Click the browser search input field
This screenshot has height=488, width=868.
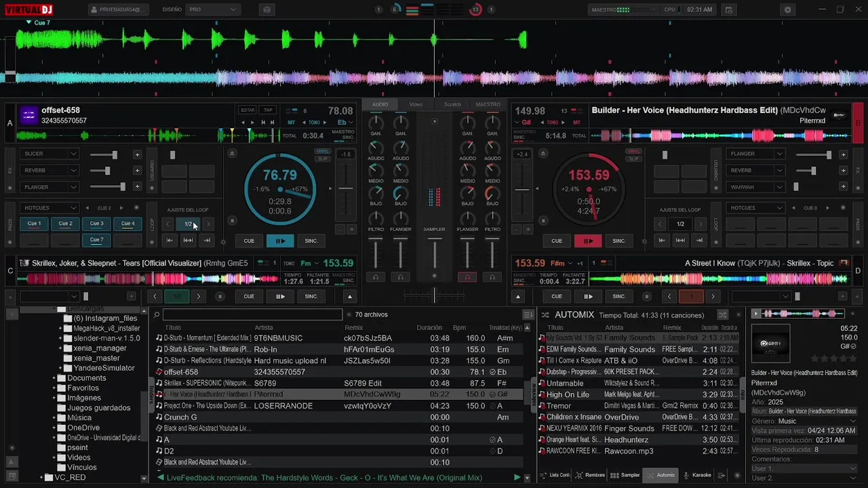(252, 314)
